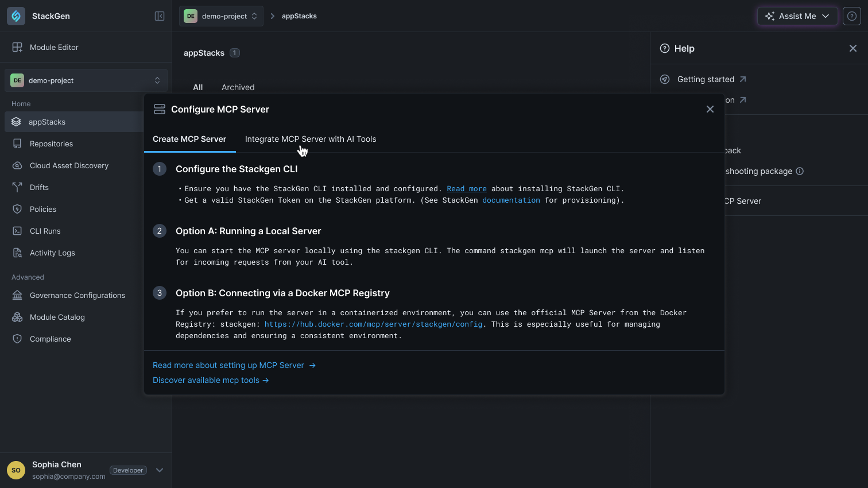Collapse the navigation sidebar
The width and height of the screenshot is (868, 488).
point(160,16)
